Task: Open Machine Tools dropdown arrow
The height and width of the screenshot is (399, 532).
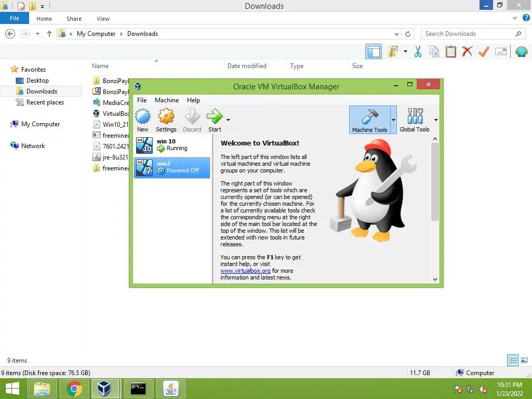Action: tap(394, 120)
